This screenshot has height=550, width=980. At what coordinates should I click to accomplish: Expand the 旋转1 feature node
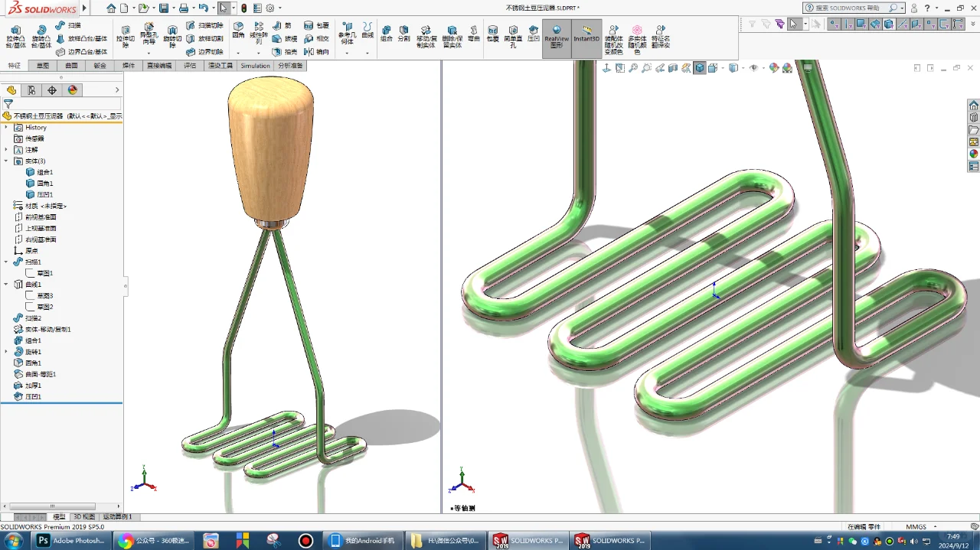pos(6,352)
